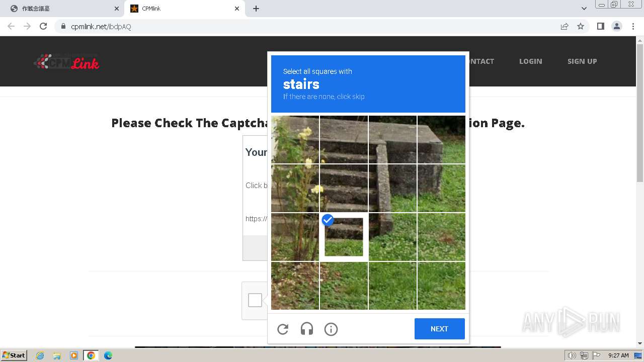The image size is (644, 362).
Task: Open Microsoft Edge from taskbar
Action: [x=108, y=355]
